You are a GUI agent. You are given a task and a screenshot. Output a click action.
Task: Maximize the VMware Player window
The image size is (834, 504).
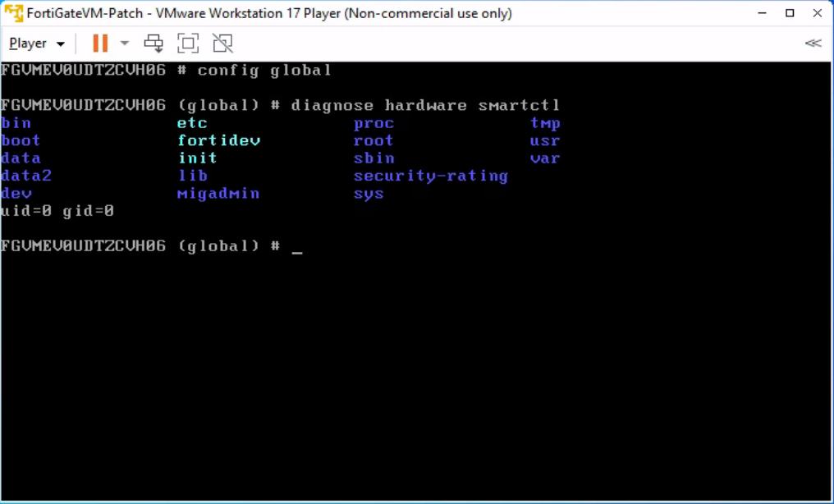coord(790,13)
